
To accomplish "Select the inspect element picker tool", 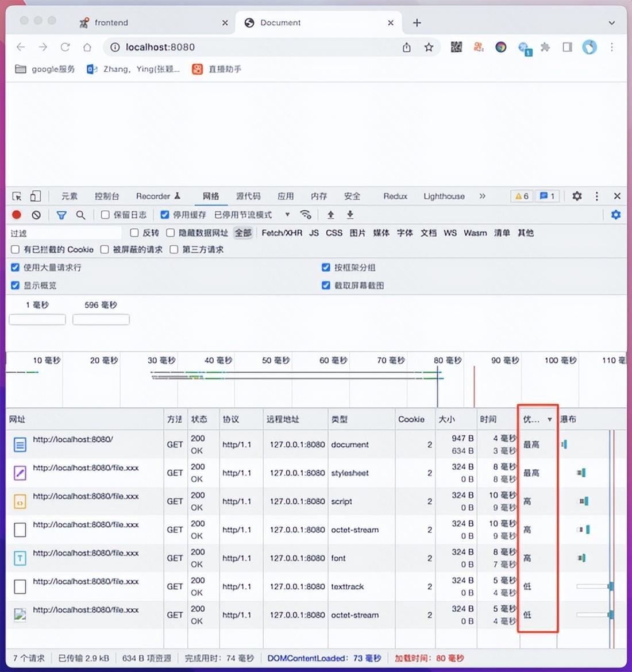I will tap(17, 196).
